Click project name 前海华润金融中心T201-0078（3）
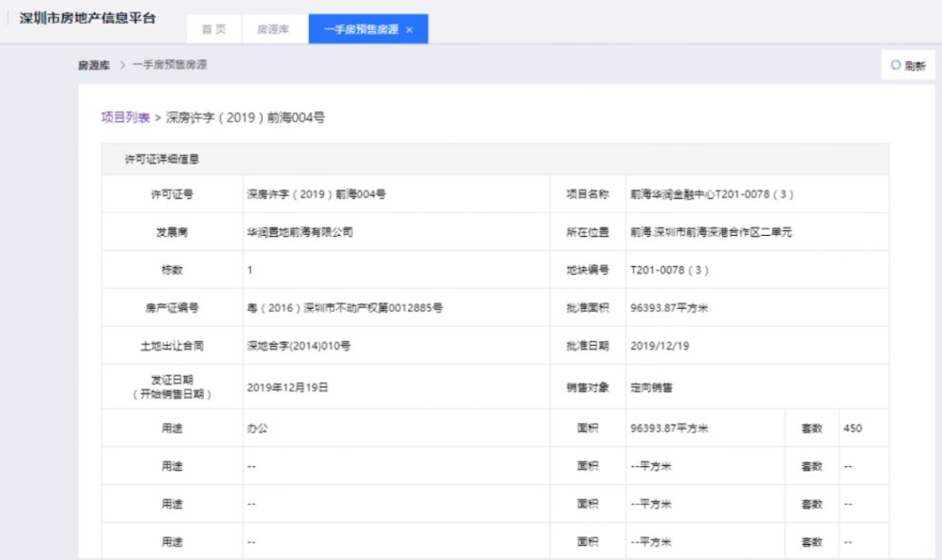Image resolution: width=942 pixels, height=560 pixels. [711, 194]
